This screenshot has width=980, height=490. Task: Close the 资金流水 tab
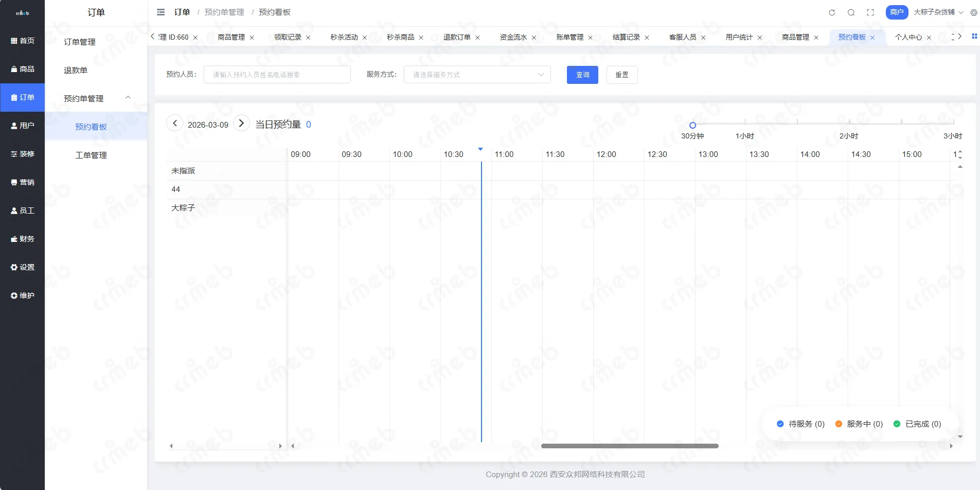[x=534, y=38]
